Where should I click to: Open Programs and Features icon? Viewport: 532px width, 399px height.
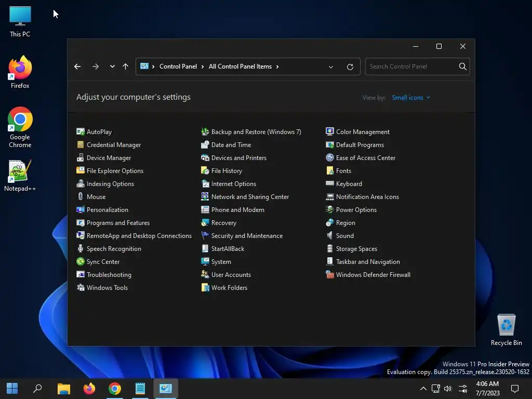(81, 223)
